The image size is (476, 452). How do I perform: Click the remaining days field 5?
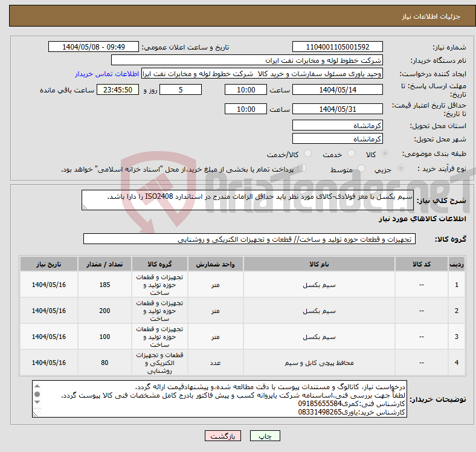(x=181, y=89)
